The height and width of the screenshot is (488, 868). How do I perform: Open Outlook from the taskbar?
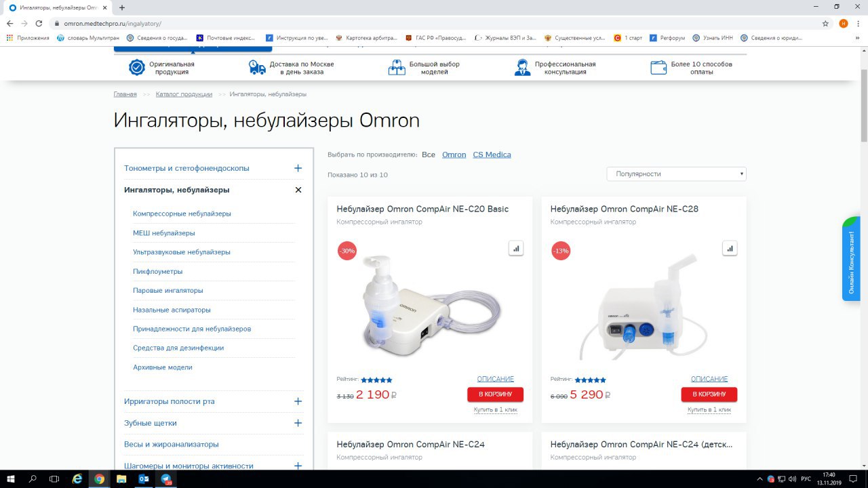click(x=144, y=479)
